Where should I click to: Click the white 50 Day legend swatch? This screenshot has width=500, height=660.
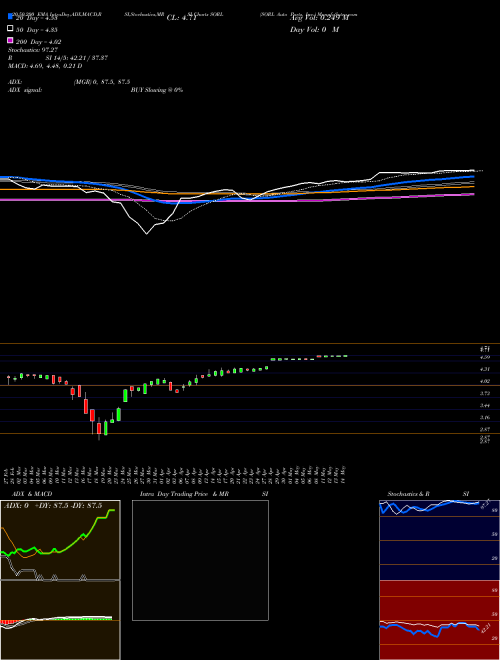tap(11, 28)
